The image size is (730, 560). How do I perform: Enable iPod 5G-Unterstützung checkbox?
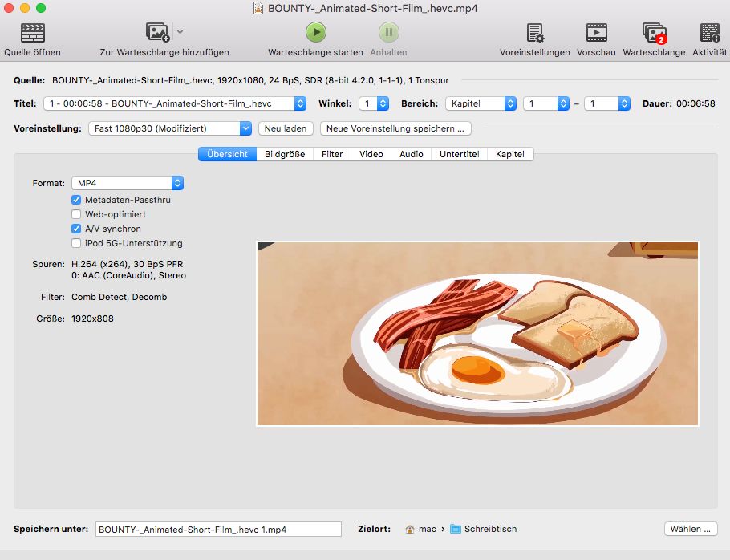(76, 243)
